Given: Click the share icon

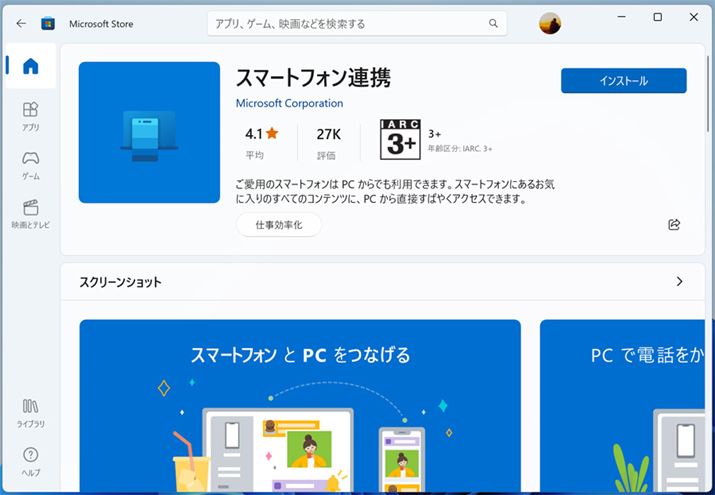Looking at the screenshot, I should 674,224.
